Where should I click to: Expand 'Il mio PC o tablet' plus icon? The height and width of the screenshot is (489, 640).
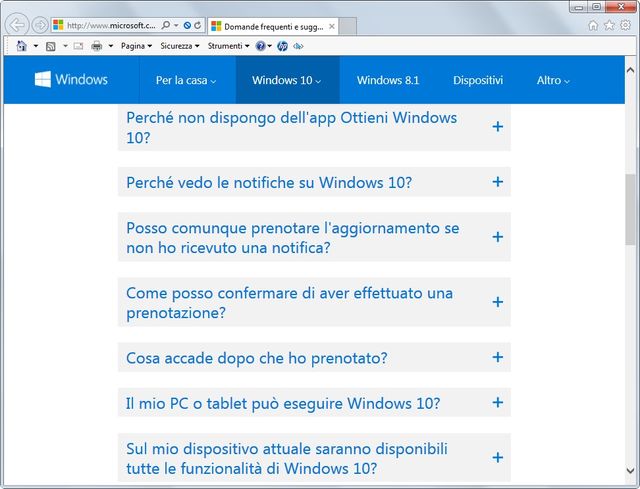(x=498, y=402)
